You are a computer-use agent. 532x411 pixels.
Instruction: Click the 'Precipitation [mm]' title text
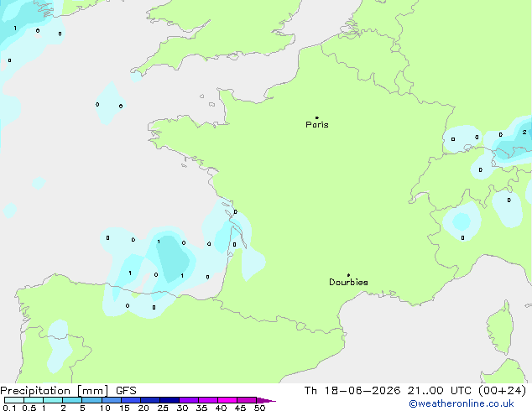[x=55, y=391]
